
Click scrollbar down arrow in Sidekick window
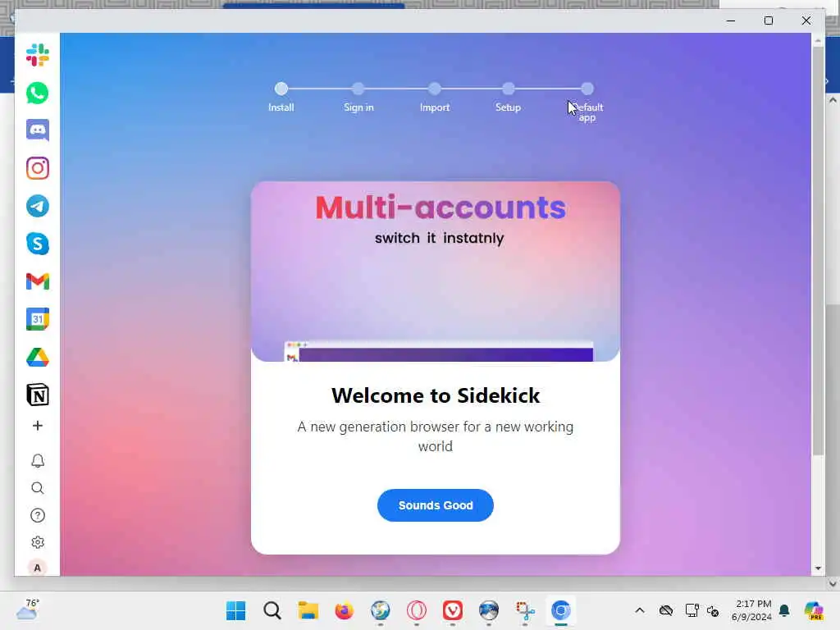point(818,568)
